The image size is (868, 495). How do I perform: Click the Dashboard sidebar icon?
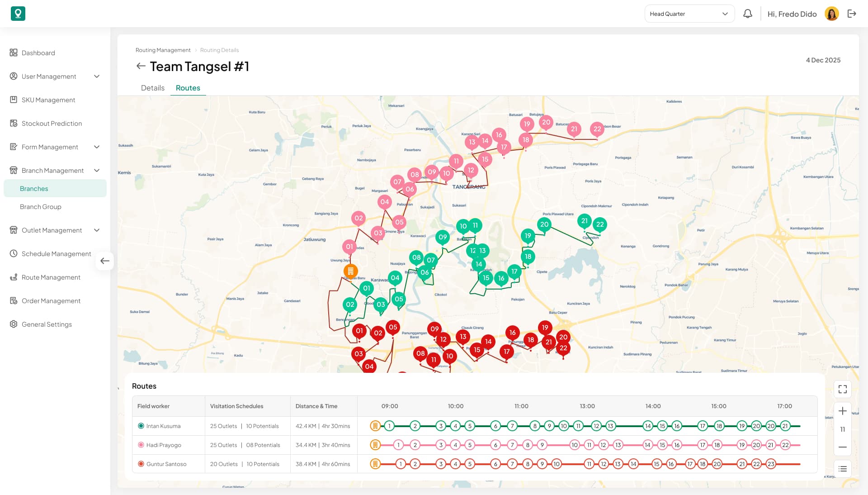tap(14, 52)
